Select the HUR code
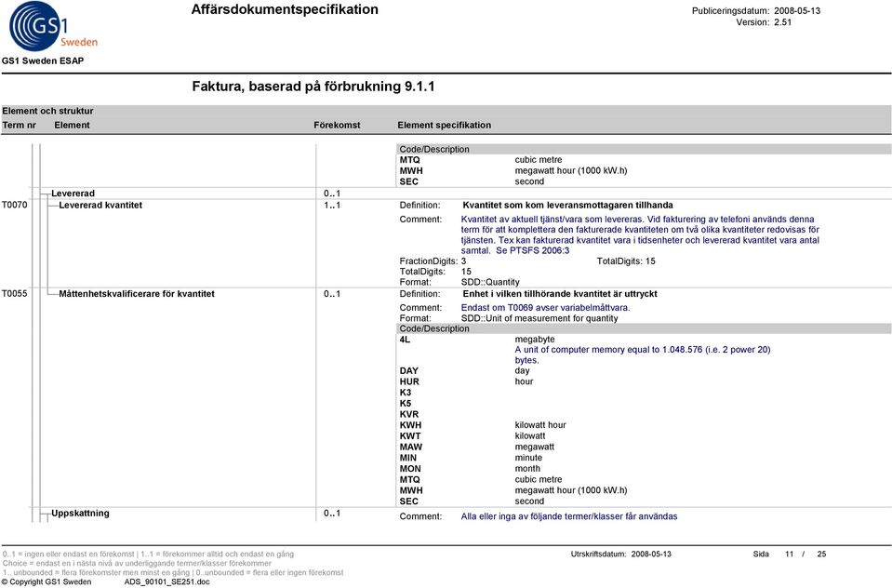Viewport: 892px width, 588px height. pos(409,381)
